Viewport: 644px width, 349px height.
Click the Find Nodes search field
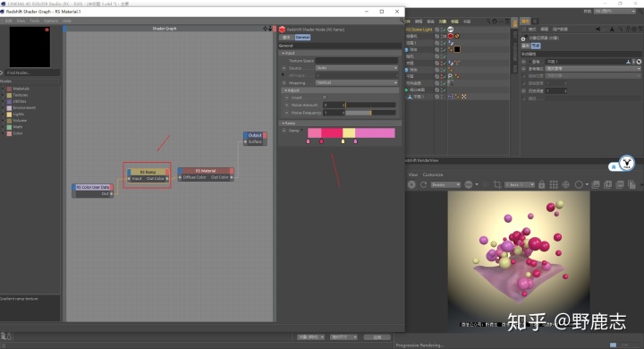[32, 72]
